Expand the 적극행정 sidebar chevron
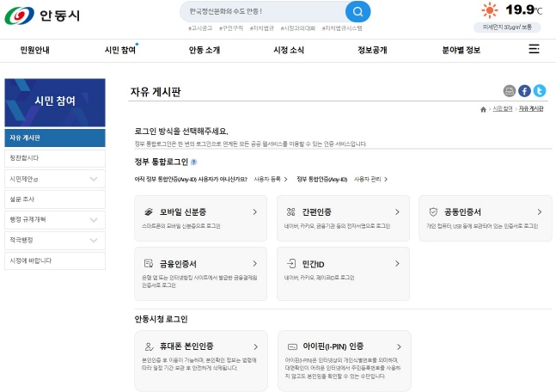The height and width of the screenshot is (392, 556). pos(94,240)
